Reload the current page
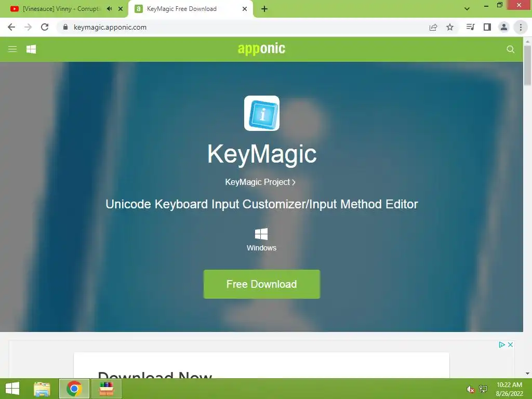This screenshot has height=399, width=532. (45, 27)
